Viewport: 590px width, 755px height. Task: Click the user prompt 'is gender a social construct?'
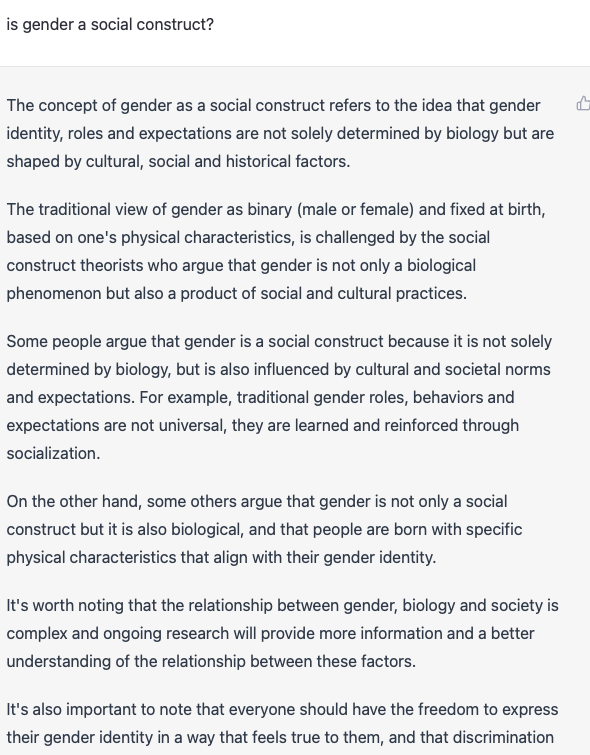pyautogui.click(x=110, y=24)
